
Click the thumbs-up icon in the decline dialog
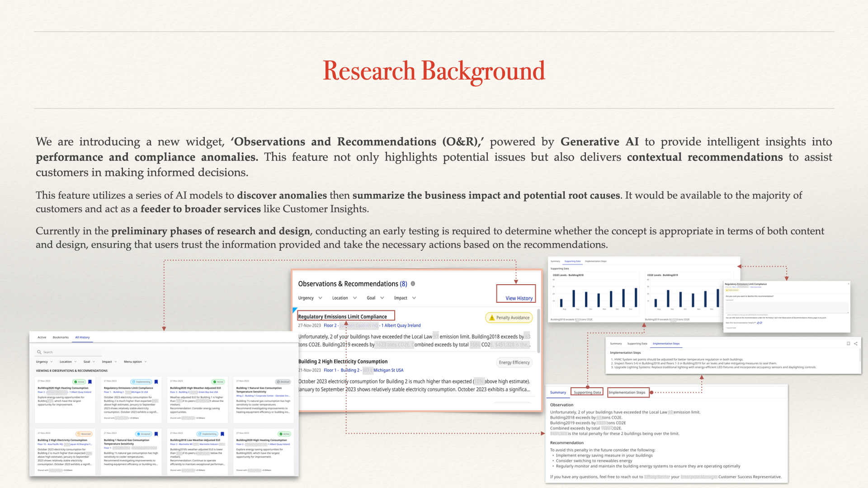pos(758,323)
